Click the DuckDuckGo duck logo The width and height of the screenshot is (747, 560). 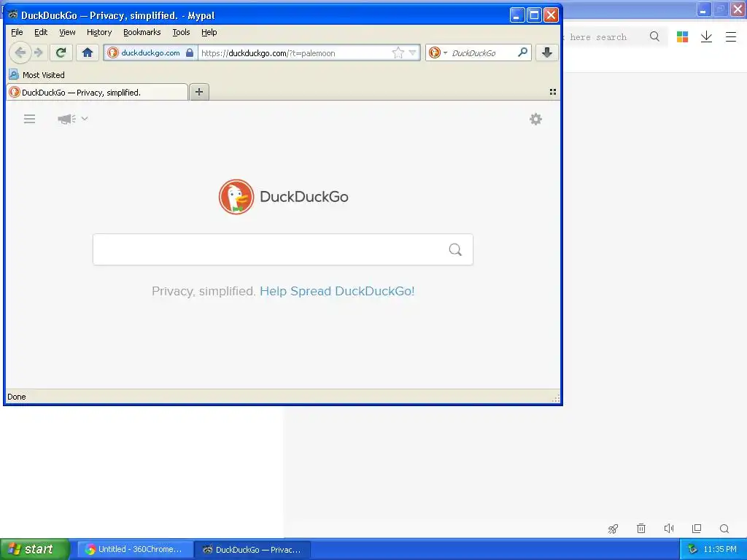coord(236,197)
